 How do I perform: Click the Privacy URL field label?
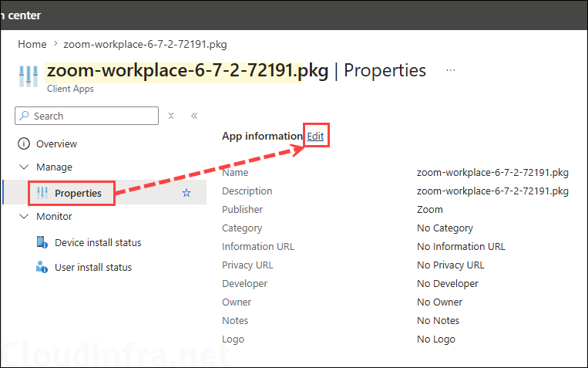(247, 265)
